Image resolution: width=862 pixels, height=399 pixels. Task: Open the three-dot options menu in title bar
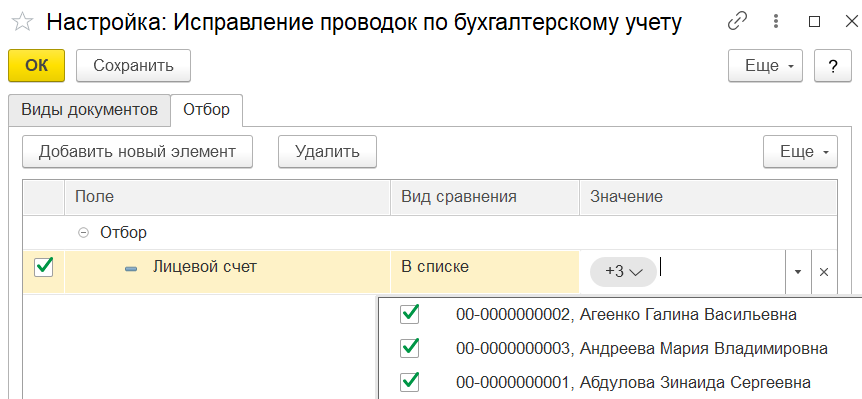click(776, 21)
